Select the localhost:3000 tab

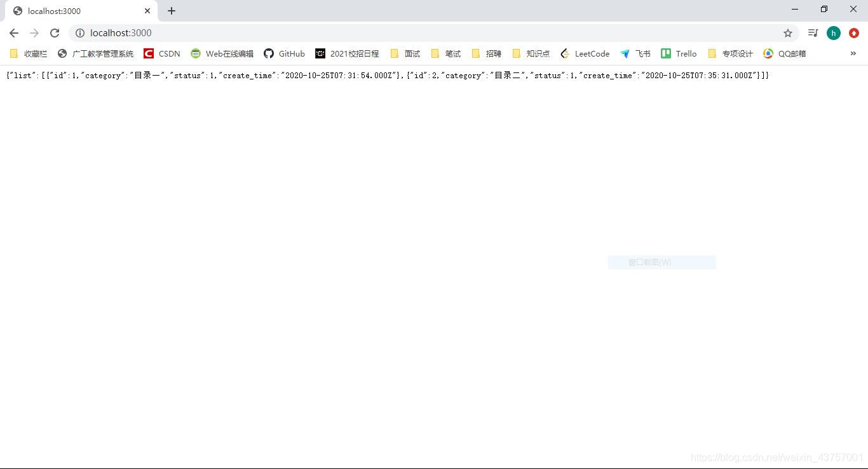[x=81, y=11]
